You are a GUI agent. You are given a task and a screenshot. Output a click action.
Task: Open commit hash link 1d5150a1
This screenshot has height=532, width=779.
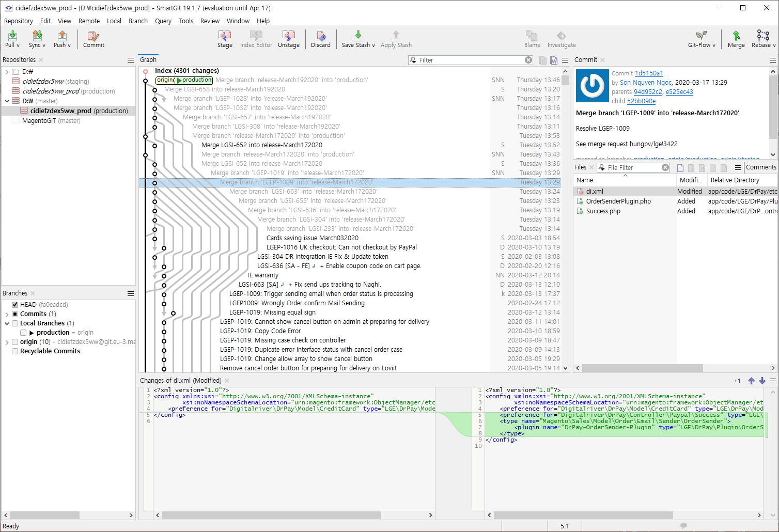click(649, 73)
